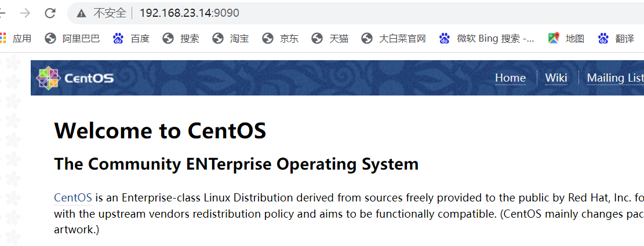Open the Mailing Lists navigation link
The height and width of the screenshot is (246, 644).
[614, 78]
